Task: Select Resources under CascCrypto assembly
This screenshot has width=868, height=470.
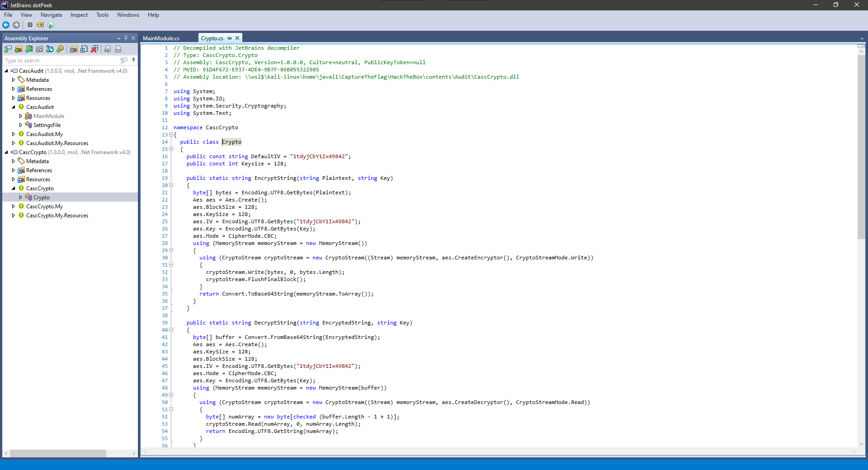Action: point(38,179)
